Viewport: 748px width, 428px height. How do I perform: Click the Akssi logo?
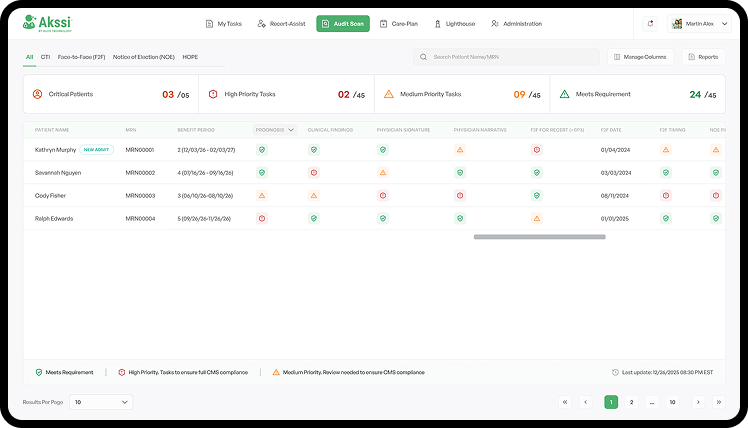[47, 23]
